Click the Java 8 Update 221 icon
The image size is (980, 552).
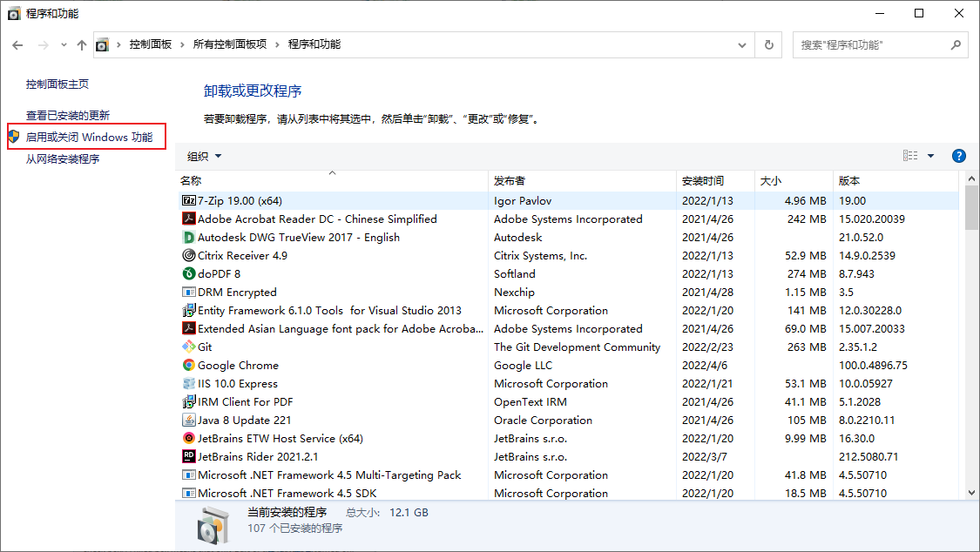[189, 420]
